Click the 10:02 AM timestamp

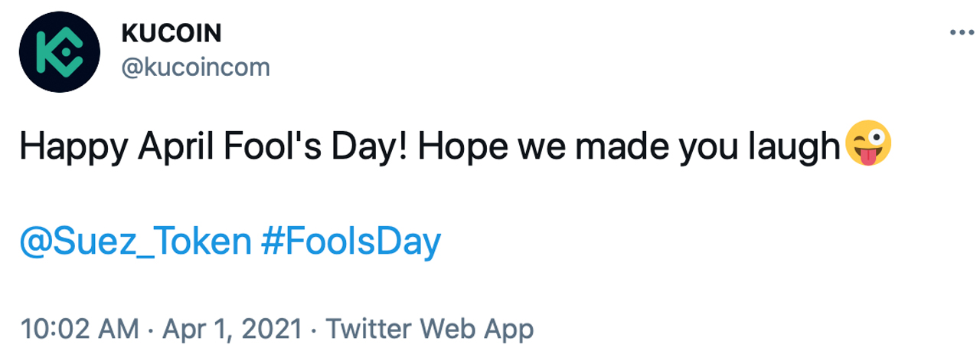tap(80, 330)
